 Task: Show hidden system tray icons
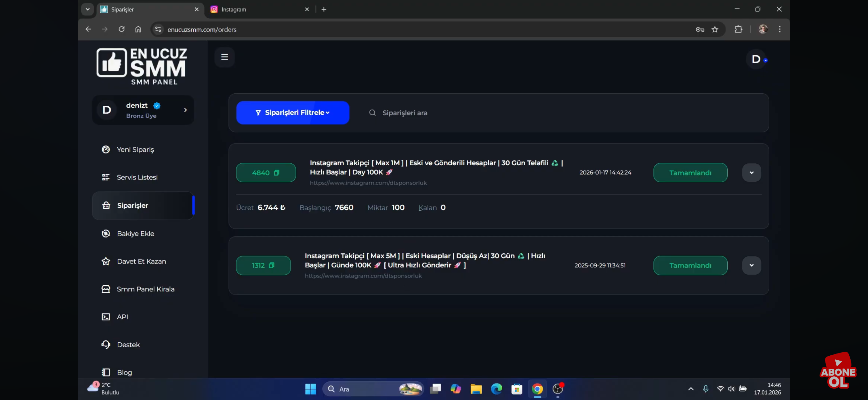click(691, 389)
